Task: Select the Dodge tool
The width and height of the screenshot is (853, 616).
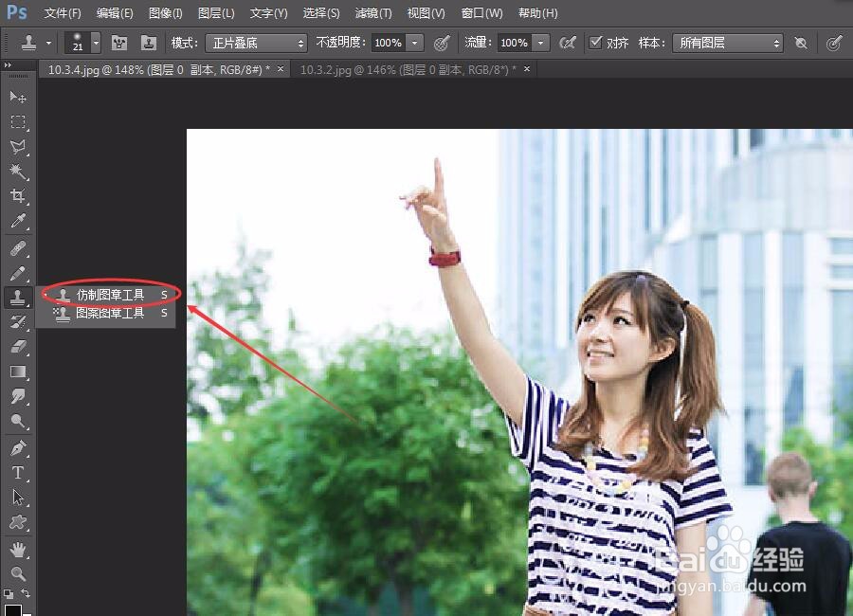Action: 17,421
